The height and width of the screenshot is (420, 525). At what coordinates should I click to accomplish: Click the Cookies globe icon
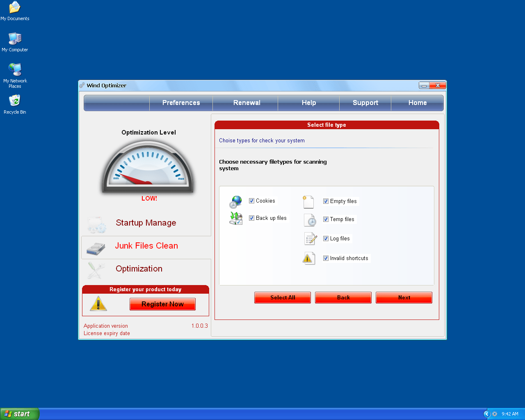click(x=235, y=201)
